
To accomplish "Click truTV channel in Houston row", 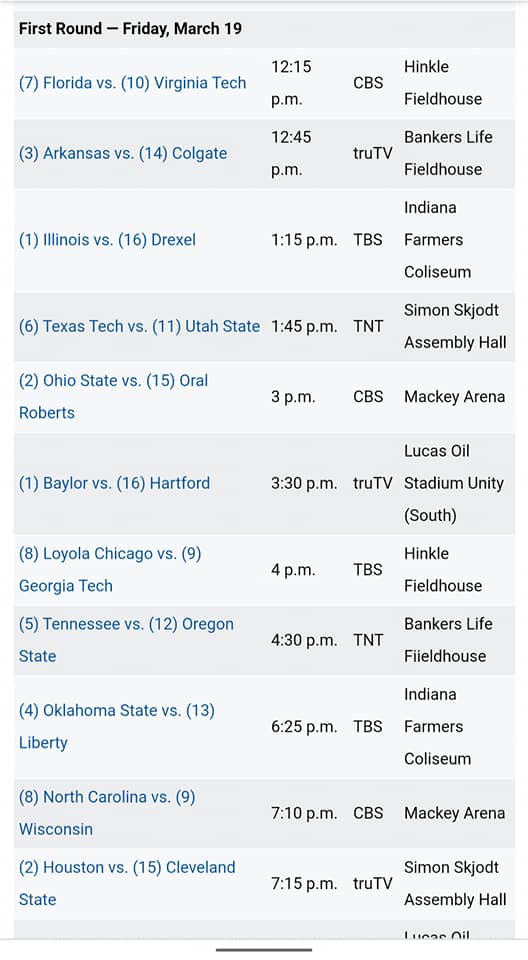I will (372, 883).
